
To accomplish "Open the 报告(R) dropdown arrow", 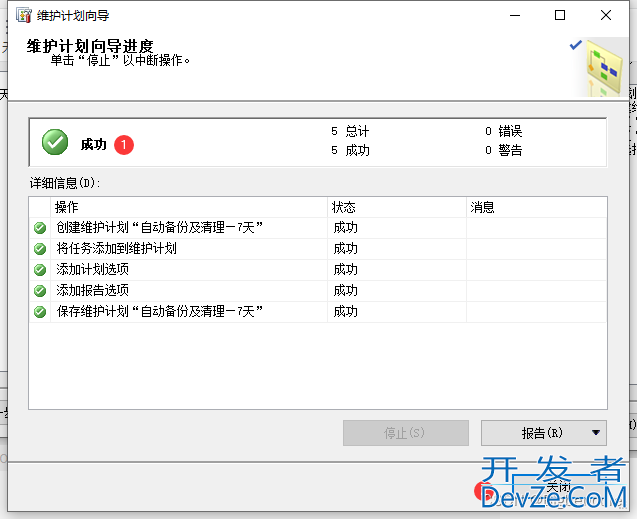I will tap(596, 432).
